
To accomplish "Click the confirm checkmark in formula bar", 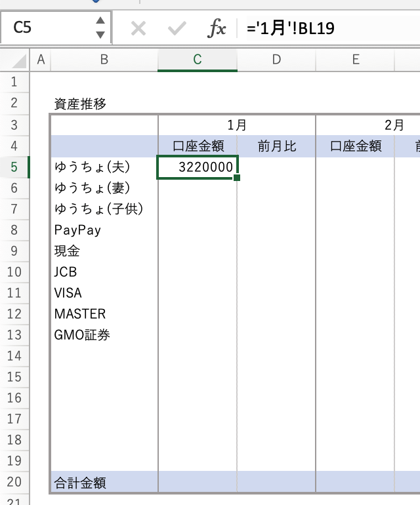I will click(177, 28).
